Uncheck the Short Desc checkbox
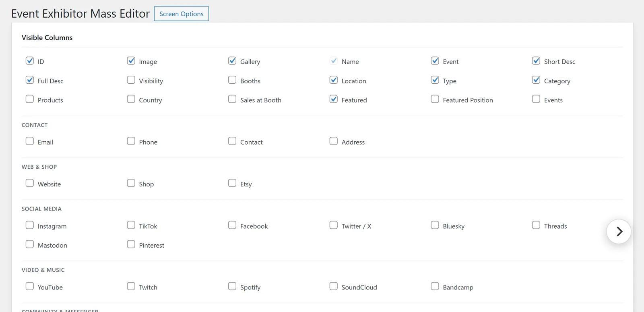The width and height of the screenshot is (644, 312). click(x=536, y=61)
